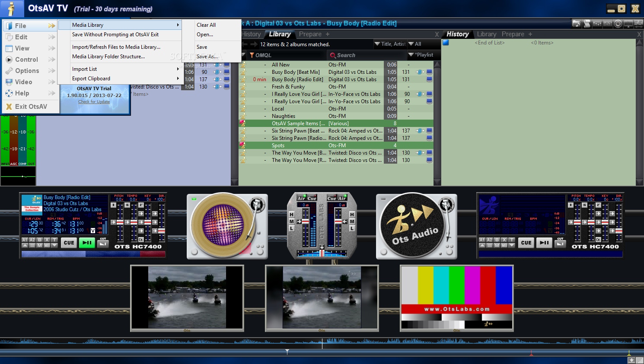The width and height of the screenshot is (644, 364).
Task: Click the eject icon on Deck B
Action: pos(482,245)
